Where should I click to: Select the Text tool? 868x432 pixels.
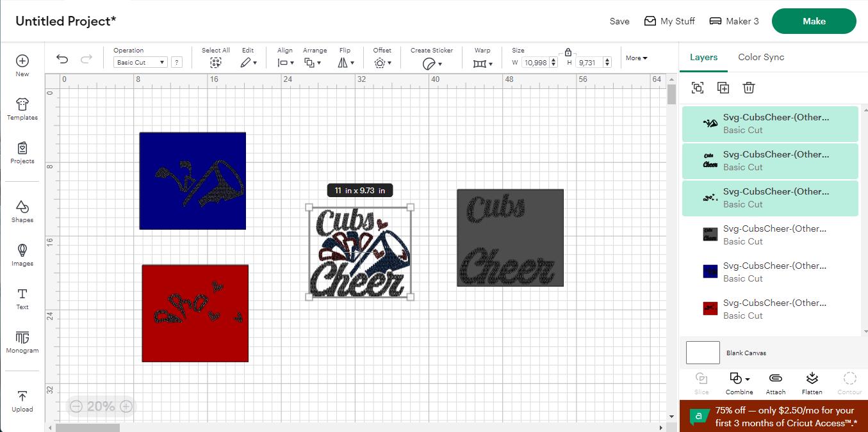point(22,299)
